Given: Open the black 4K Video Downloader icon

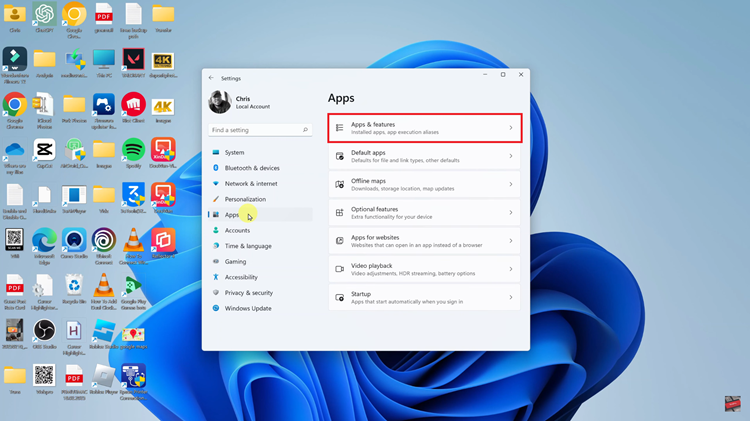Looking at the screenshot, I should [x=163, y=63].
